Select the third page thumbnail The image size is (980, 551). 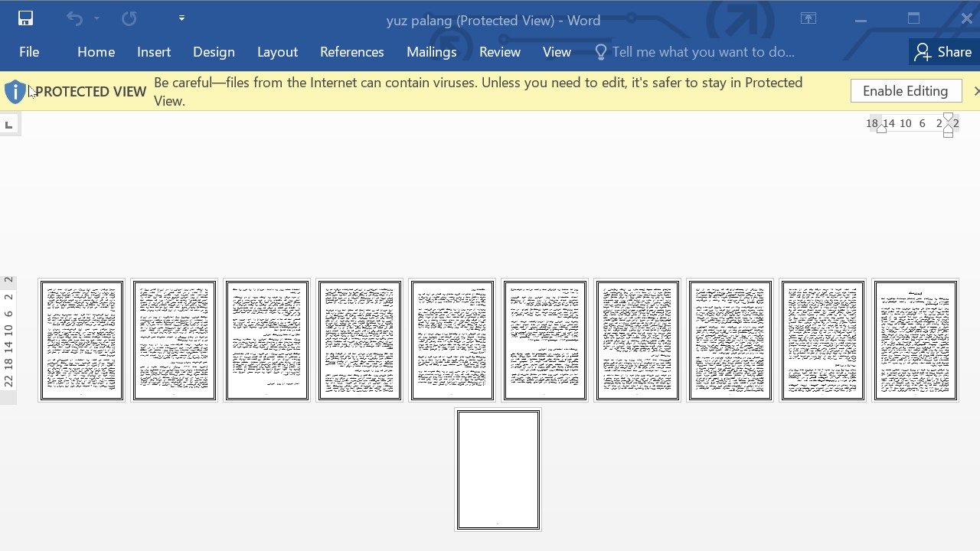pos(267,341)
